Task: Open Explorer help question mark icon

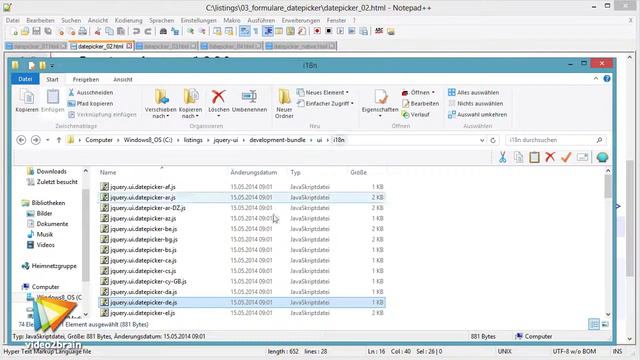Action: pos(607,78)
